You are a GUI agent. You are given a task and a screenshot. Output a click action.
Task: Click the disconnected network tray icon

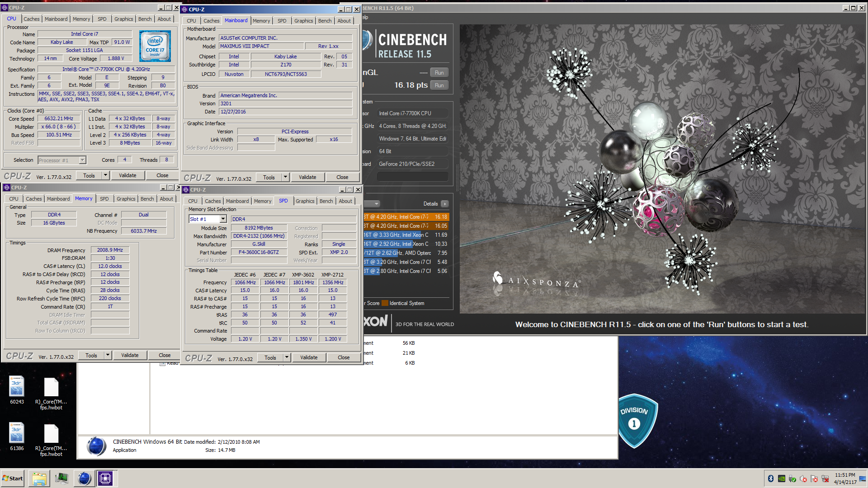[x=825, y=479]
